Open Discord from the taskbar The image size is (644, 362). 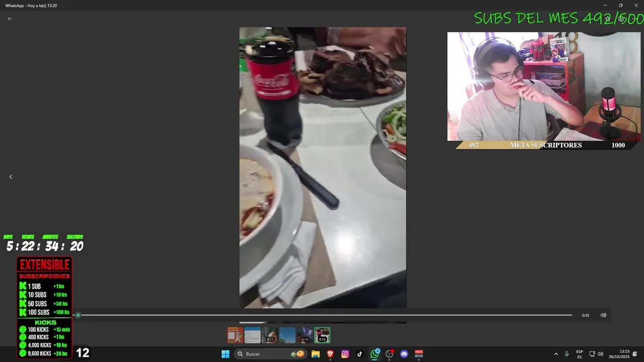[x=404, y=354]
